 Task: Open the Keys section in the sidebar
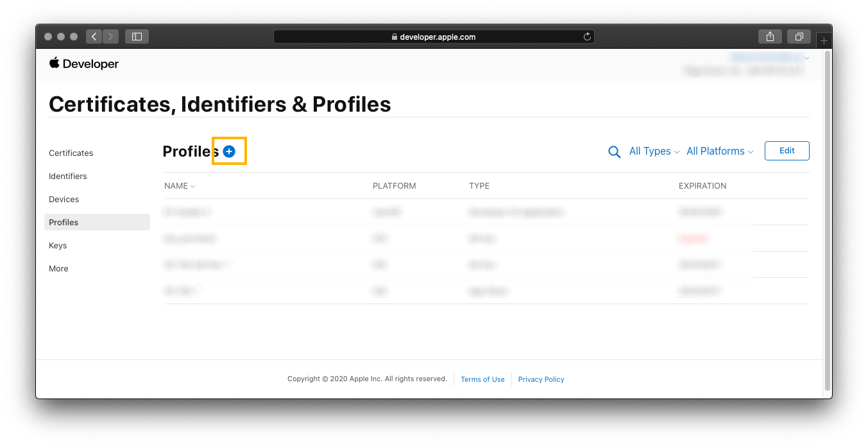[x=58, y=246]
